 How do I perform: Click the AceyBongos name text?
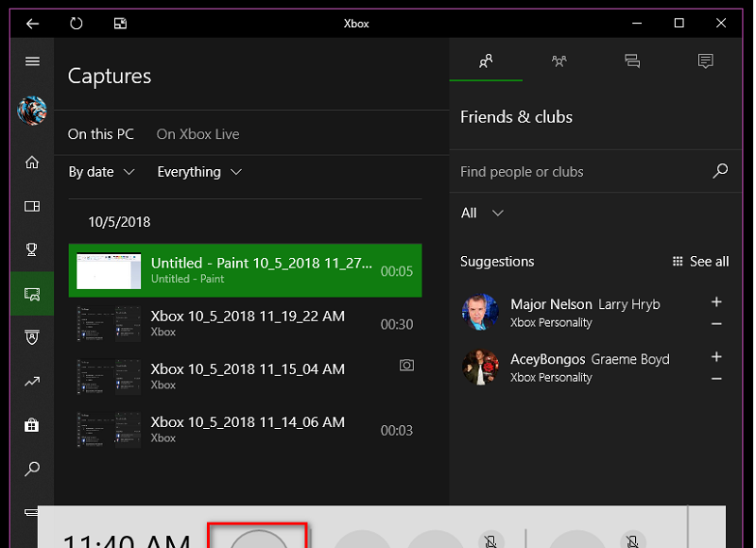click(548, 359)
